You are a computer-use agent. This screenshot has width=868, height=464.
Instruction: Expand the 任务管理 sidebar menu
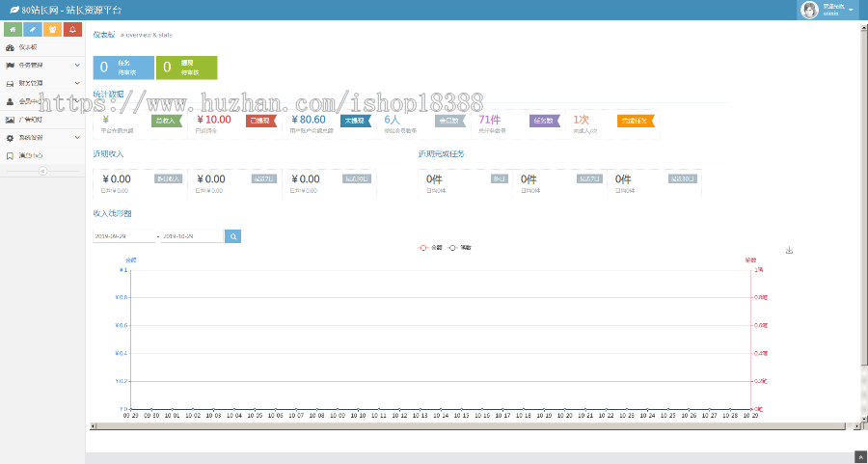click(x=42, y=66)
